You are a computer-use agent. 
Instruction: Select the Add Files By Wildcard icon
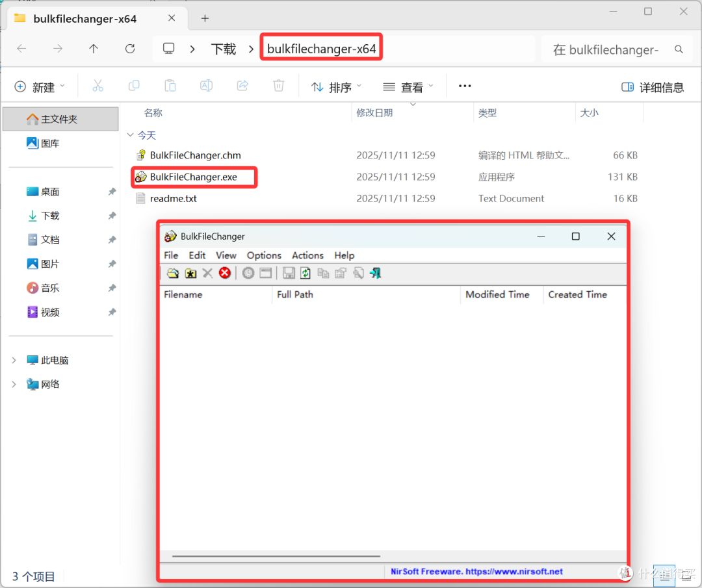(x=190, y=273)
